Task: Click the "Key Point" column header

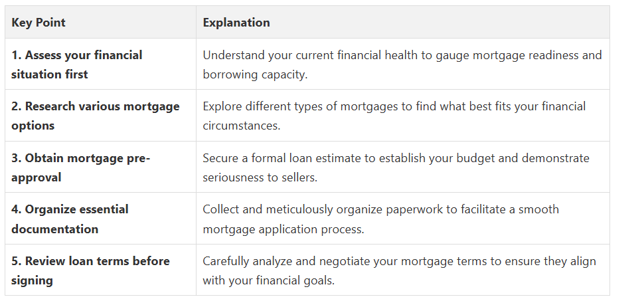Action: pos(39,23)
